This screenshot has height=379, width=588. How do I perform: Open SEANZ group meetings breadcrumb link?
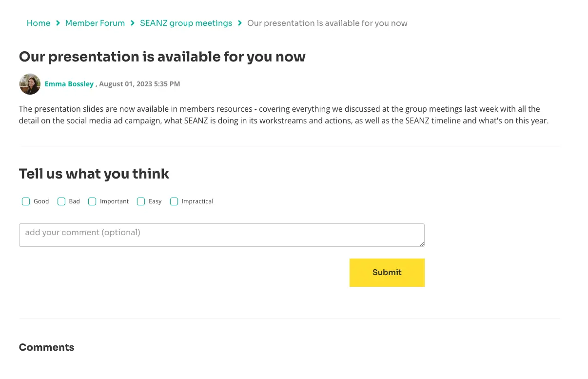pos(186,23)
